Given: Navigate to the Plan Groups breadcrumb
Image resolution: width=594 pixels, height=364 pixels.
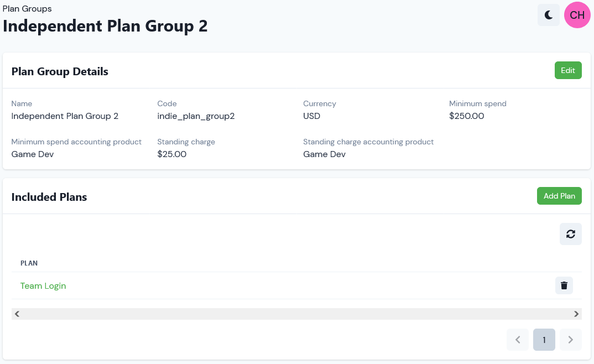Looking at the screenshot, I should click(27, 9).
